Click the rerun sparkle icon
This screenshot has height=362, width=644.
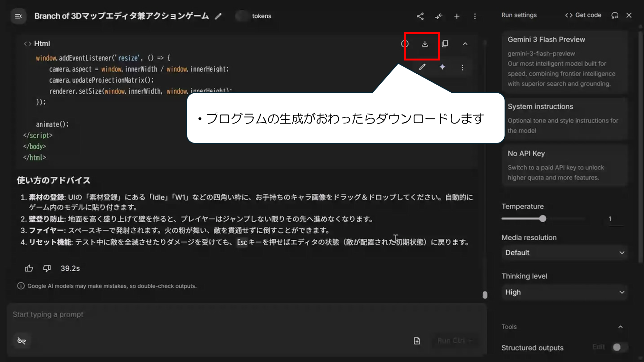point(442,67)
